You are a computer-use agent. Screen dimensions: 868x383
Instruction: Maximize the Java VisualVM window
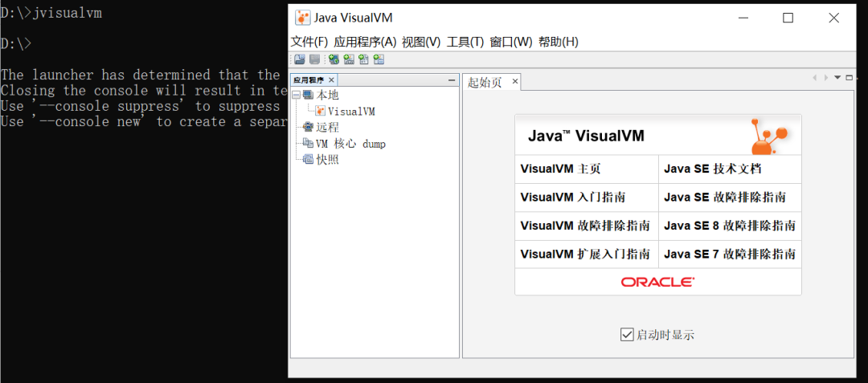[x=788, y=18]
